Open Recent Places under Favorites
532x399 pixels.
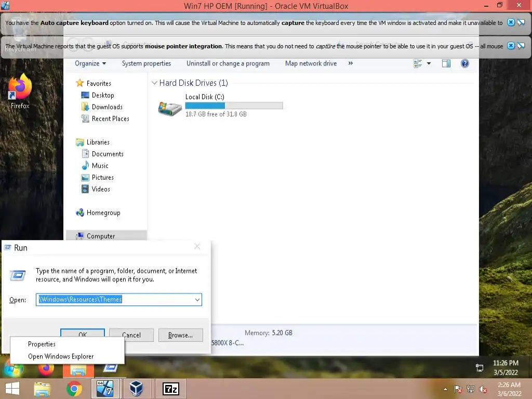[x=110, y=119]
